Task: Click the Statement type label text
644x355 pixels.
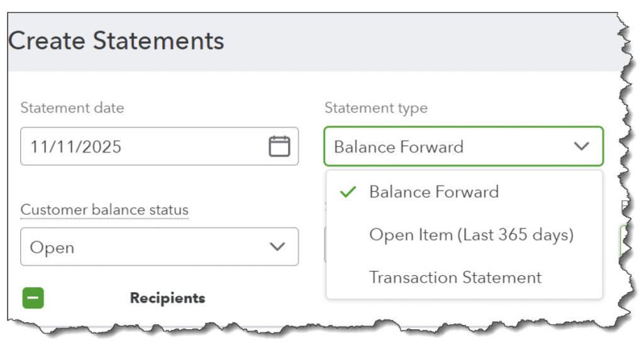Action: click(376, 108)
